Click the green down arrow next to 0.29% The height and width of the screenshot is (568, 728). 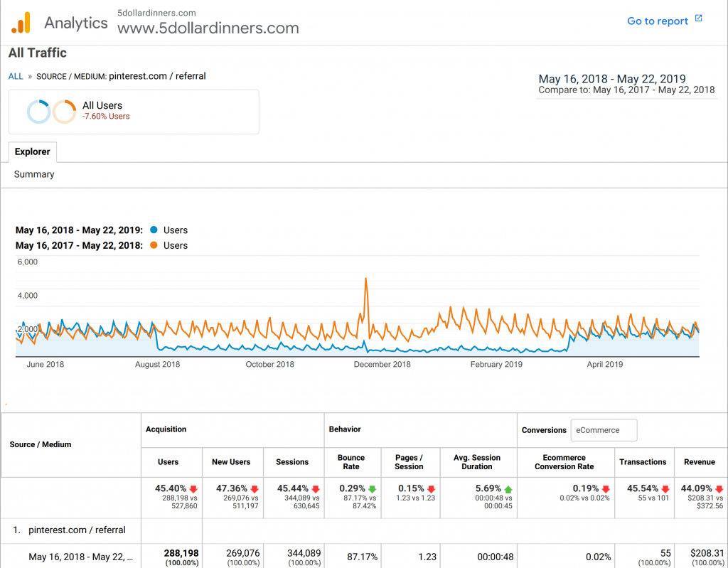coord(373,489)
